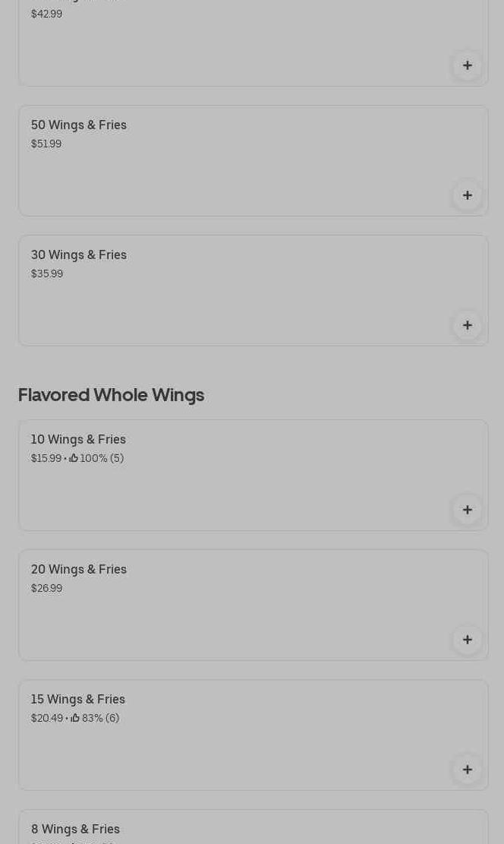
Task: Open the 50 Wings & Fries item title
Action: pos(79,125)
